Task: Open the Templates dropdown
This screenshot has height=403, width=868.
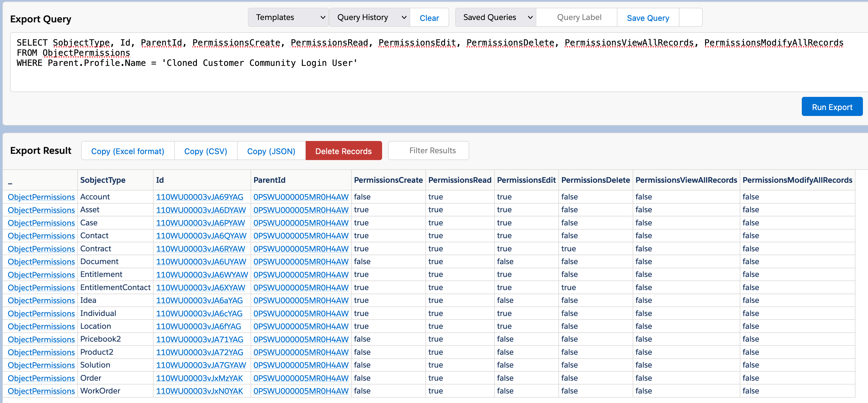Action: click(288, 18)
